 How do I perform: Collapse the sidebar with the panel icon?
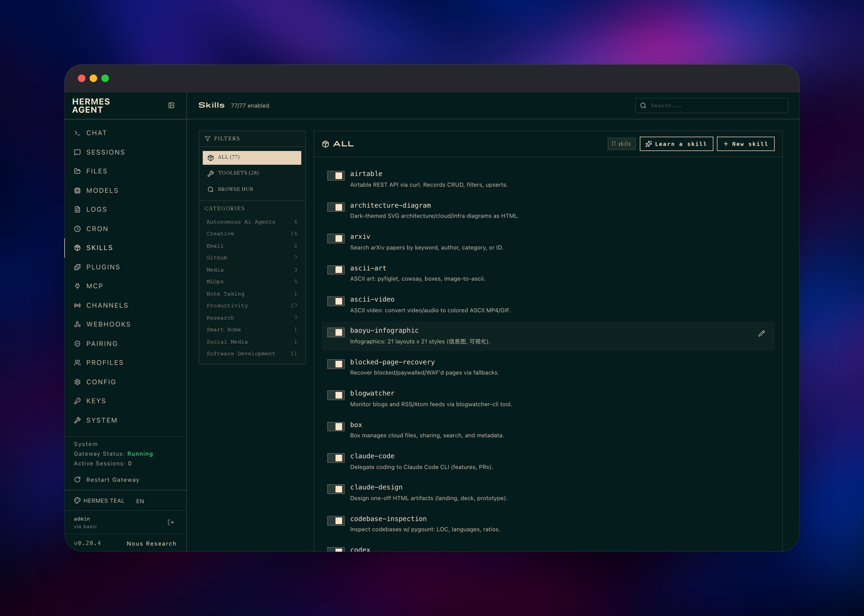point(171,105)
